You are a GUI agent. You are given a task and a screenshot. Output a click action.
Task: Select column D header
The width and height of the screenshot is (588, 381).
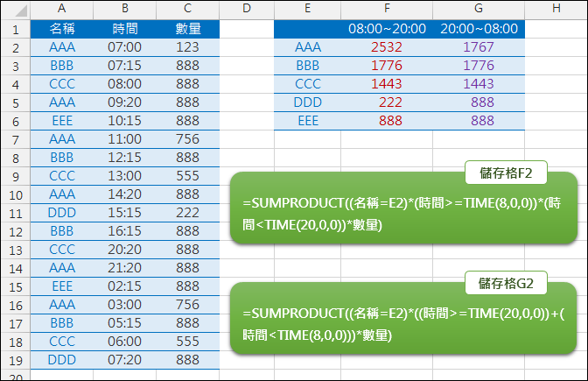(247, 9)
